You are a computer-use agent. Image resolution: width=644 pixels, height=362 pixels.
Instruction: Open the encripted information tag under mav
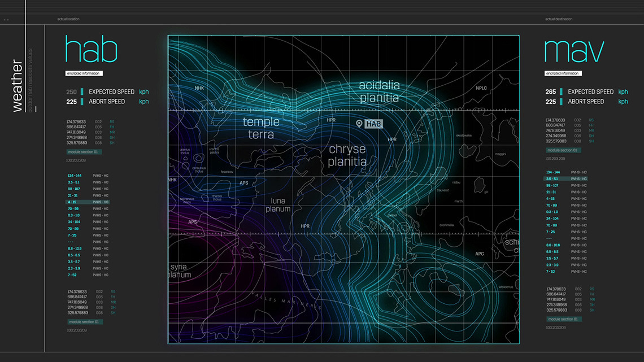click(563, 73)
